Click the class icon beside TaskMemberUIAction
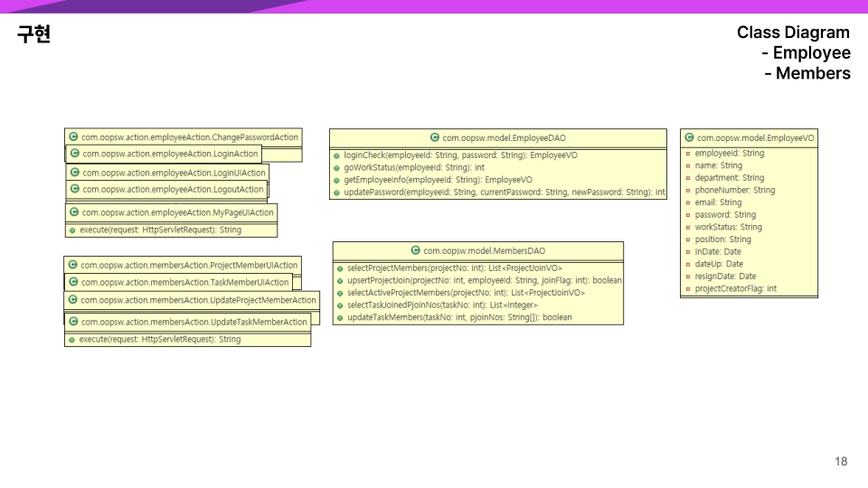This screenshot has width=868, height=488. [73, 282]
